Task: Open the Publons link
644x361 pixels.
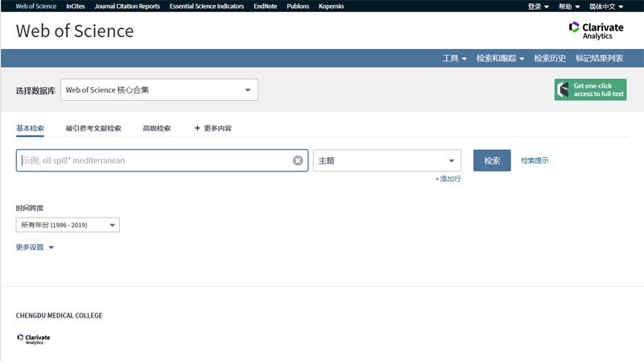Action: pos(298,6)
